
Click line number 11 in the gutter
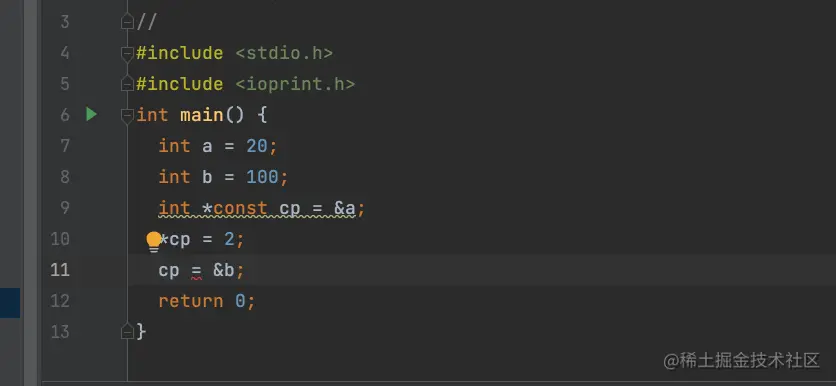coord(60,270)
